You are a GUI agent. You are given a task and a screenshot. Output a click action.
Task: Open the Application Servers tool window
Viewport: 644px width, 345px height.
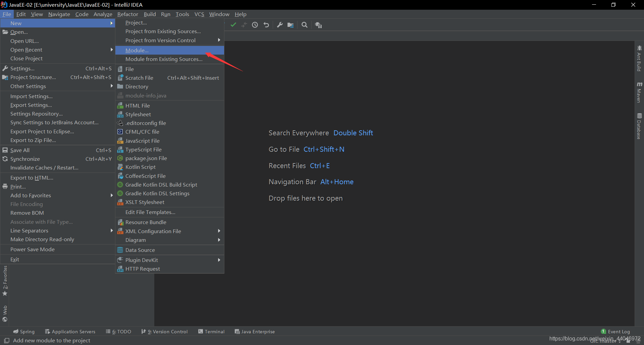[70, 332]
